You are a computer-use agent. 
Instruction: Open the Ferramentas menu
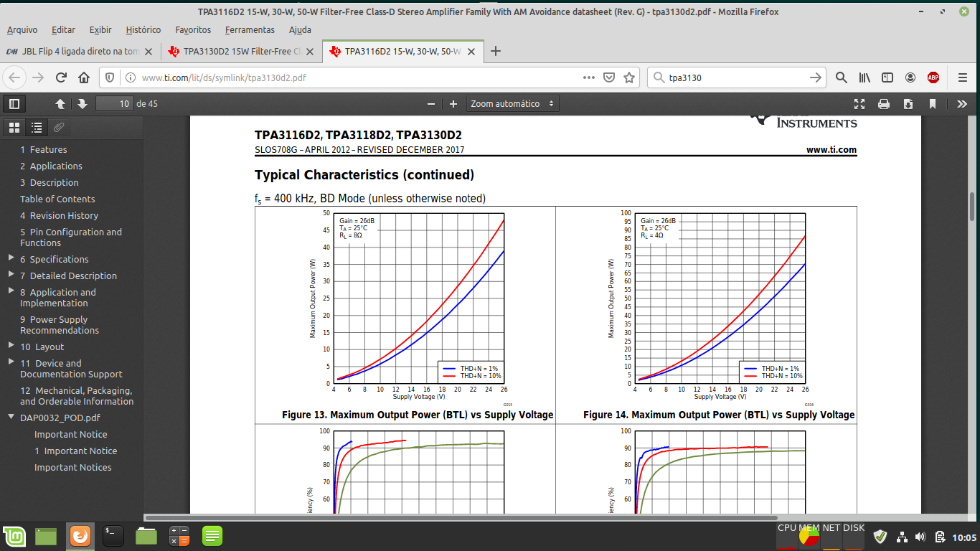click(x=250, y=29)
